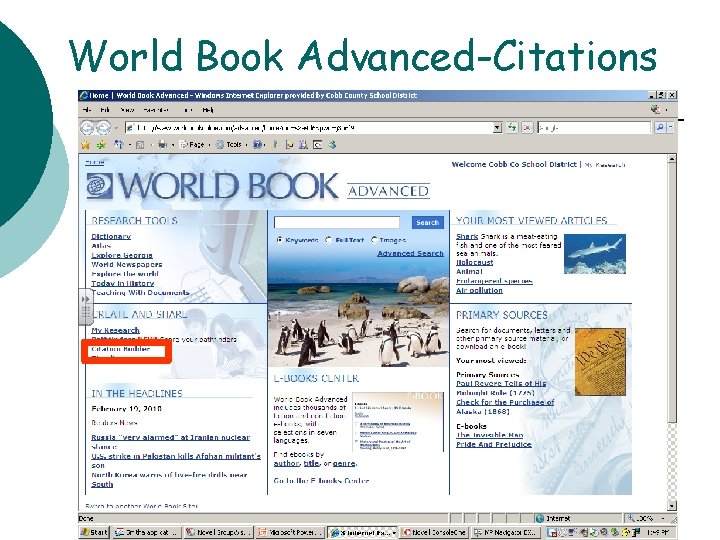Image resolution: width=720 pixels, height=540 pixels.
Task: Click the e-book page preview thumbnail
Action: coord(398,422)
